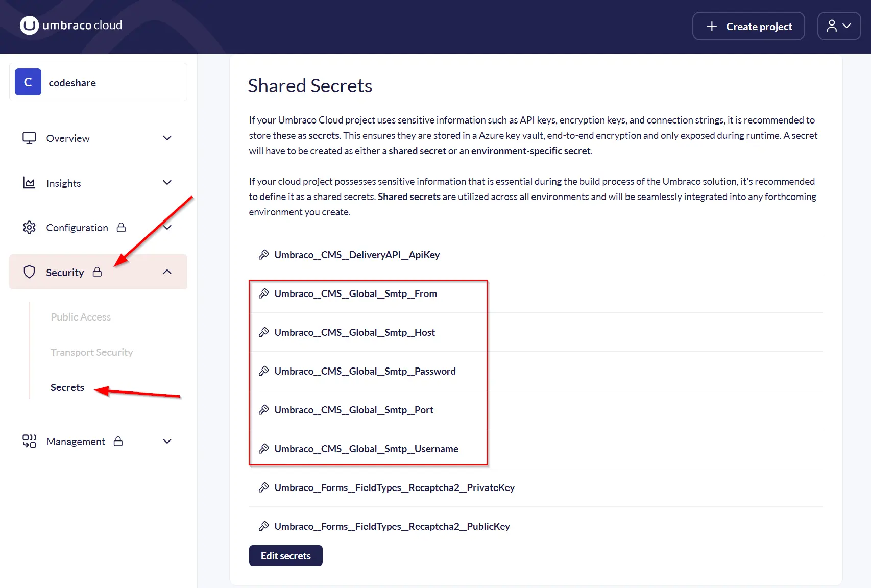
Task: Select Secrets in the Security submenu
Action: [x=67, y=387]
